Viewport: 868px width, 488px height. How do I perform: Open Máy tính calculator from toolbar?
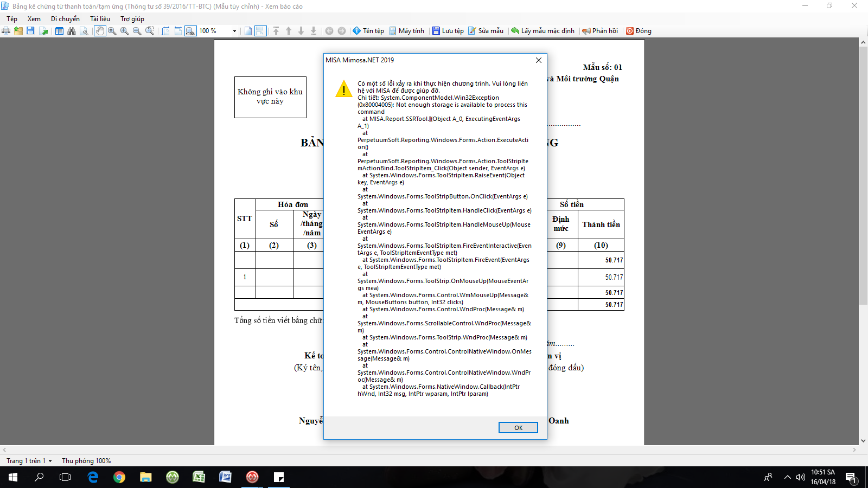(406, 31)
